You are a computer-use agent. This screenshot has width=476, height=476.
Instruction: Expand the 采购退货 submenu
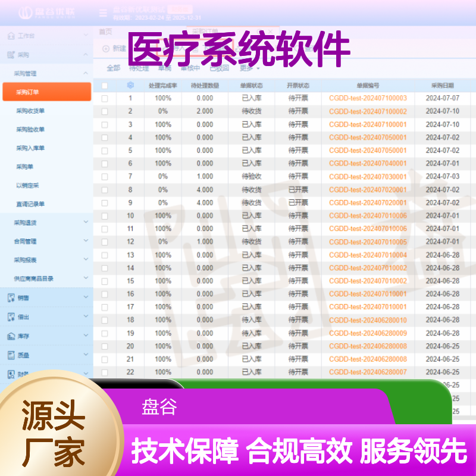pos(86,222)
